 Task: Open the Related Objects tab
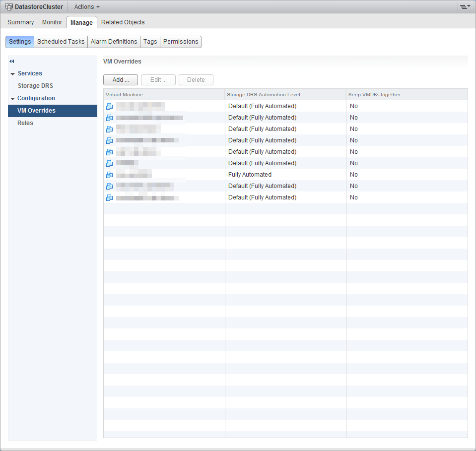coord(123,22)
